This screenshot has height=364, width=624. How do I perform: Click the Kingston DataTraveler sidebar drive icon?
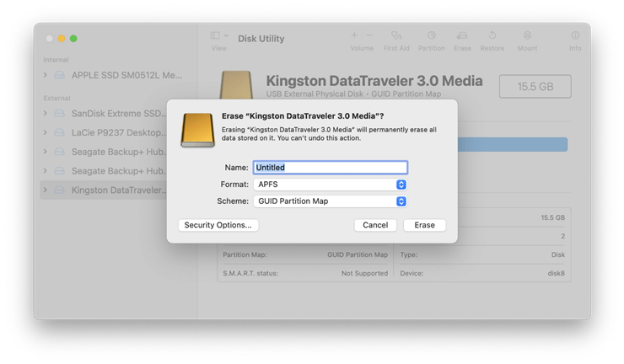pos(59,190)
